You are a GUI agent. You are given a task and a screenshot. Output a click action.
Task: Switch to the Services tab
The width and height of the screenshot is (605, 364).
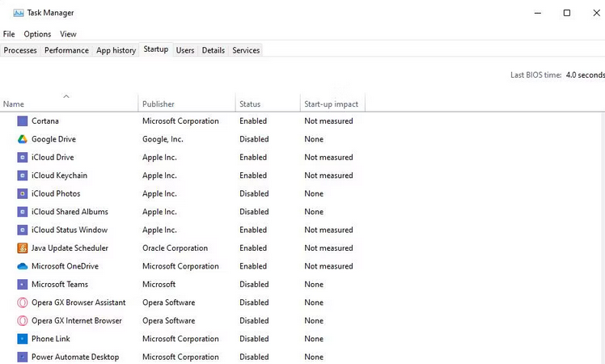(x=246, y=50)
